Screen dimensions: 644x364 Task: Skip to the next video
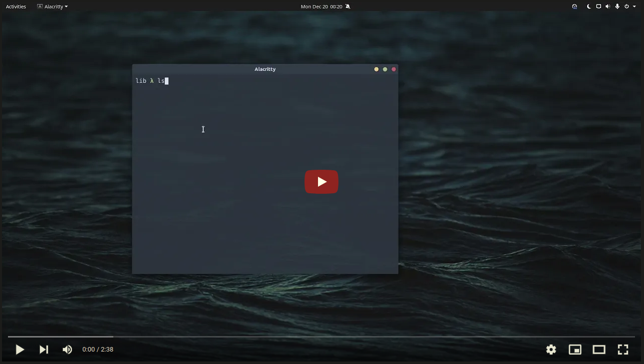click(x=44, y=350)
